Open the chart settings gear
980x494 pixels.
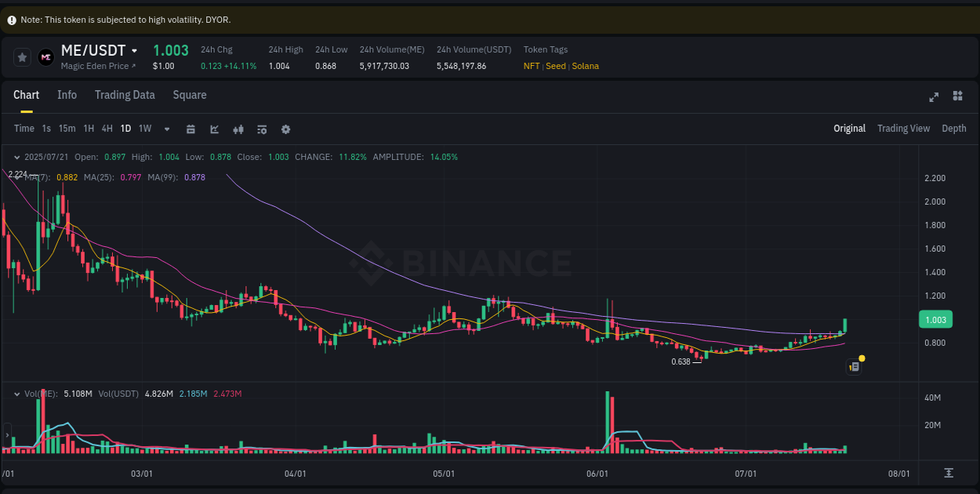click(x=285, y=129)
